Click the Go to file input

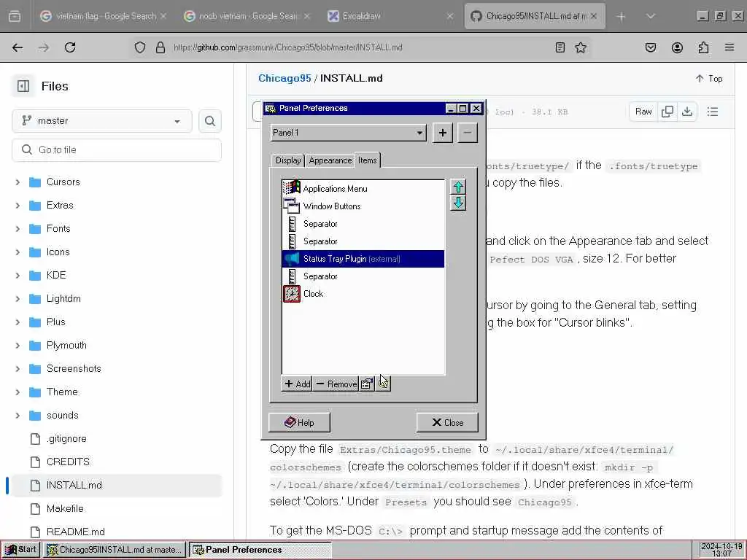(117, 150)
